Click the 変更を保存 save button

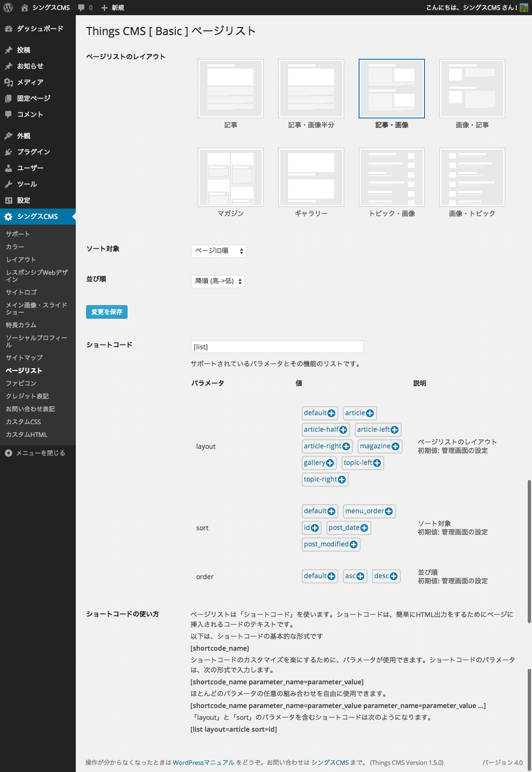[x=107, y=312]
